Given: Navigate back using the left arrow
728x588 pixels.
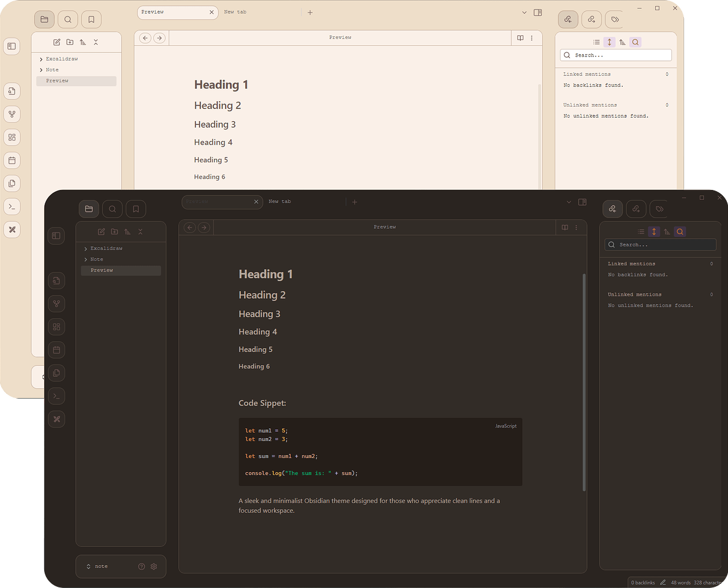Looking at the screenshot, I should [x=189, y=227].
